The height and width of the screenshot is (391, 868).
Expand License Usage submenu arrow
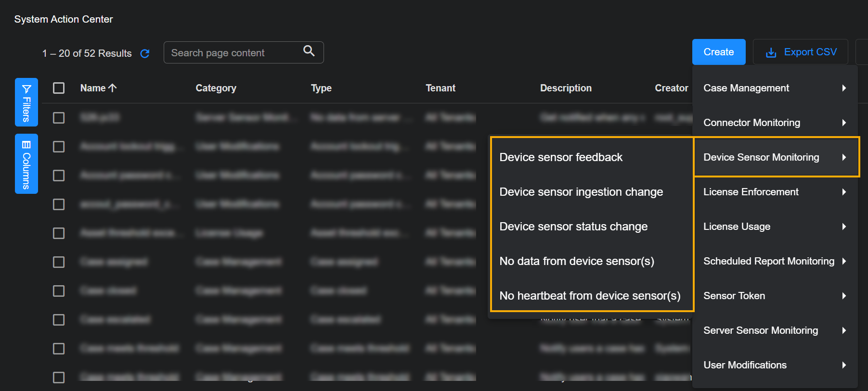[844, 227]
